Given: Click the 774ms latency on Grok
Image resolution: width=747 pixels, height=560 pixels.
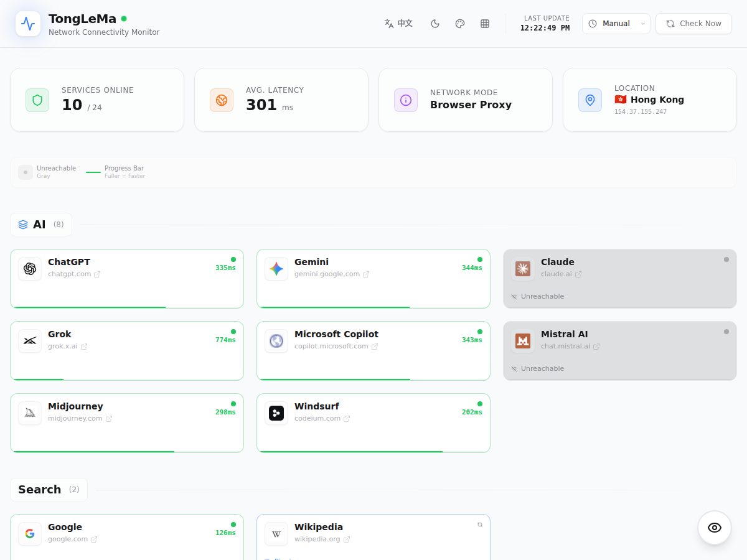Looking at the screenshot, I should (225, 340).
